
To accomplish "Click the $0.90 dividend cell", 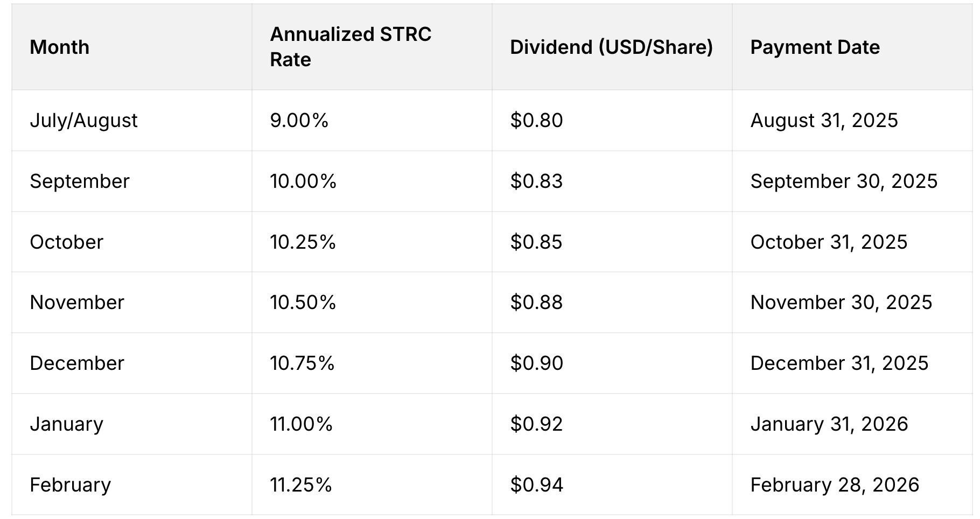I will (536, 363).
